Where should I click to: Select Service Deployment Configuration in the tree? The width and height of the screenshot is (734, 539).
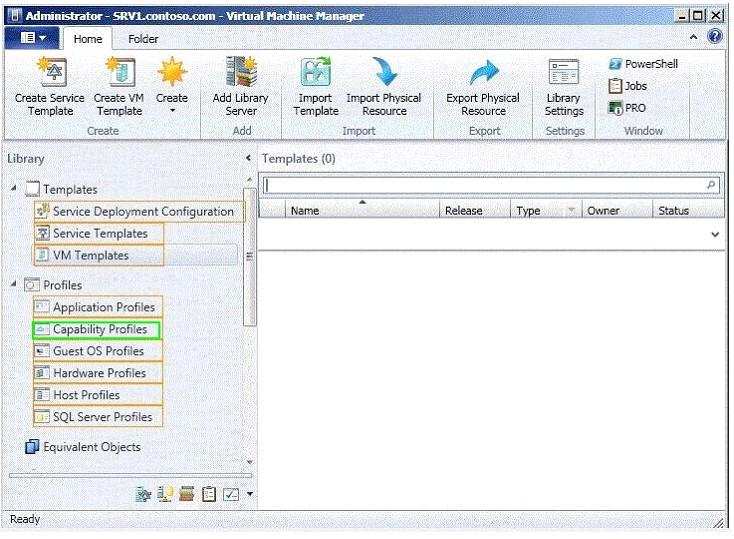pyautogui.click(x=139, y=211)
